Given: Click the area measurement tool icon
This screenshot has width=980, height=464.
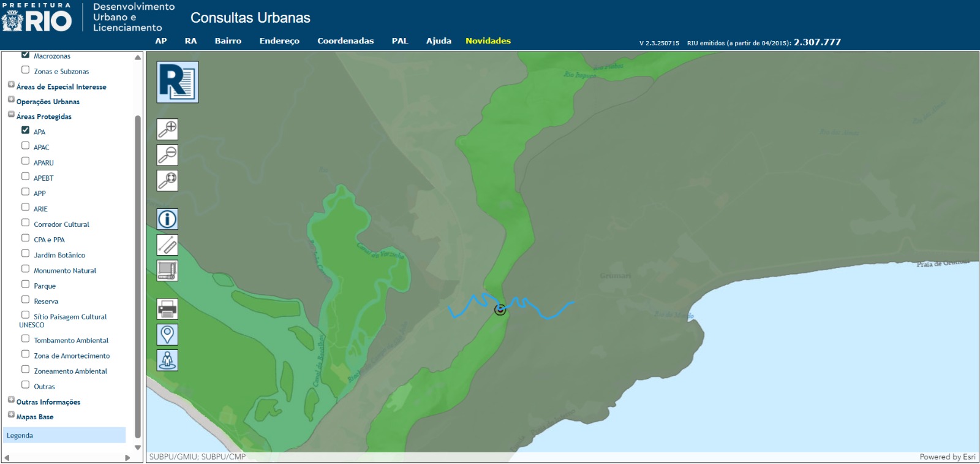Looking at the screenshot, I should (x=167, y=270).
